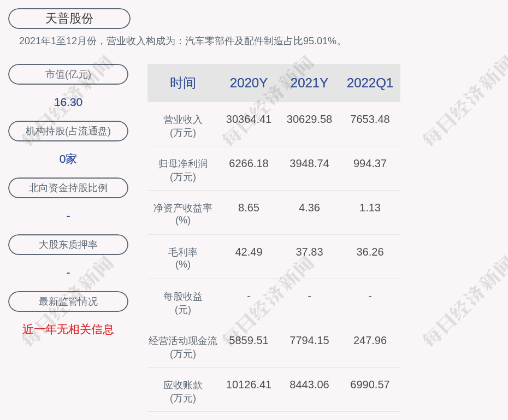
Task: Choose the 2022Q1 column header
Action: [370, 83]
